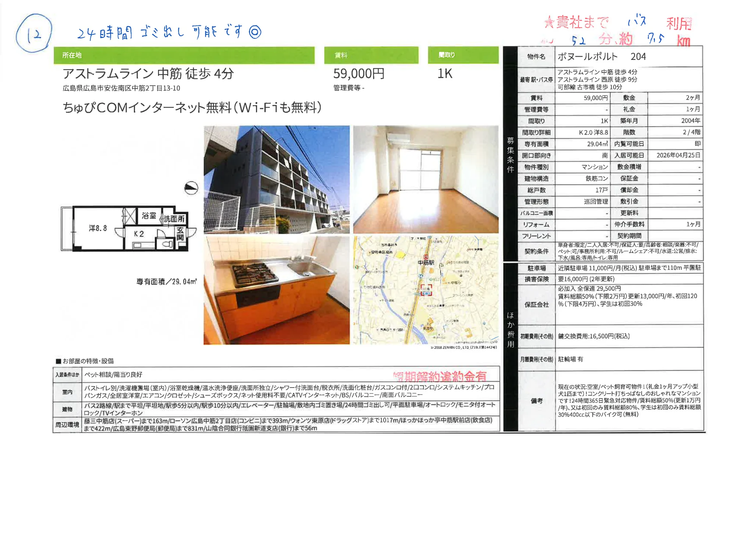Click the property name ボヌールポルト 204
Image resolution: width=756 pixels, height=535 pixels.
pyautogui.click(x=601, y=57)
